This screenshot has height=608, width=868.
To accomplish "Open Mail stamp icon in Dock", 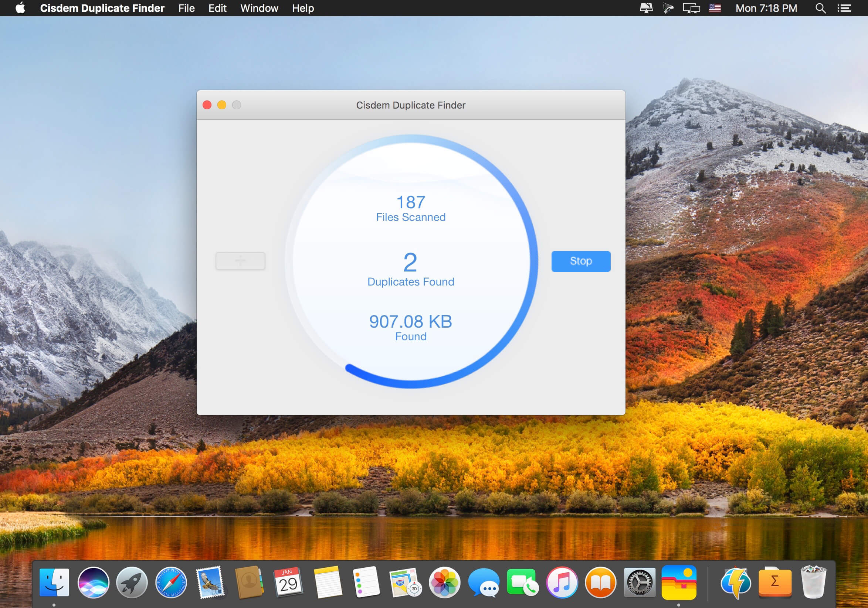I will click(x=210, y=583).
